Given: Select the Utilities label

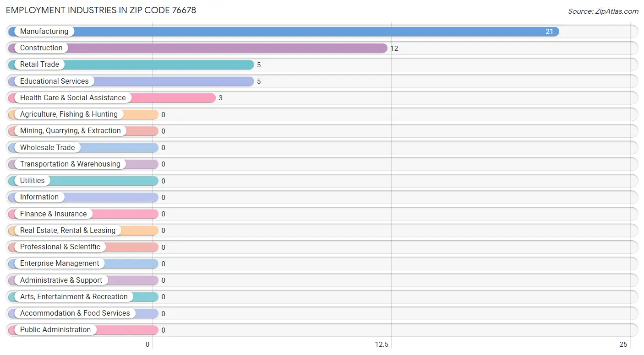Looking at the screenshot, I should (32, 180).
